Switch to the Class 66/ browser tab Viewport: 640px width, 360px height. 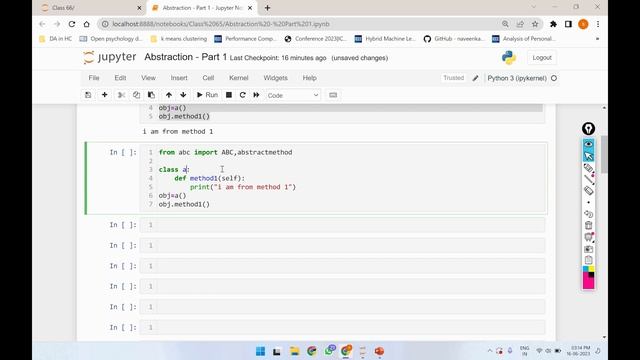pyautogui.click(x=91, y=8)
